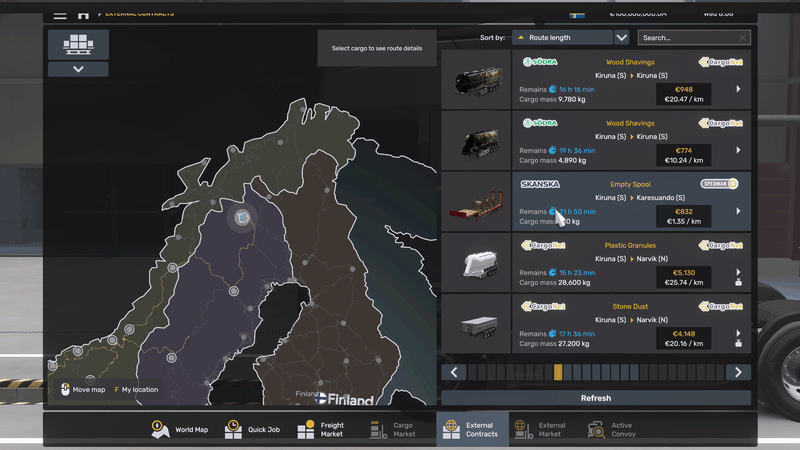Screen dimensions: 800x450
Task: Open the Freight Market tab
Action: tap(322, 430)
